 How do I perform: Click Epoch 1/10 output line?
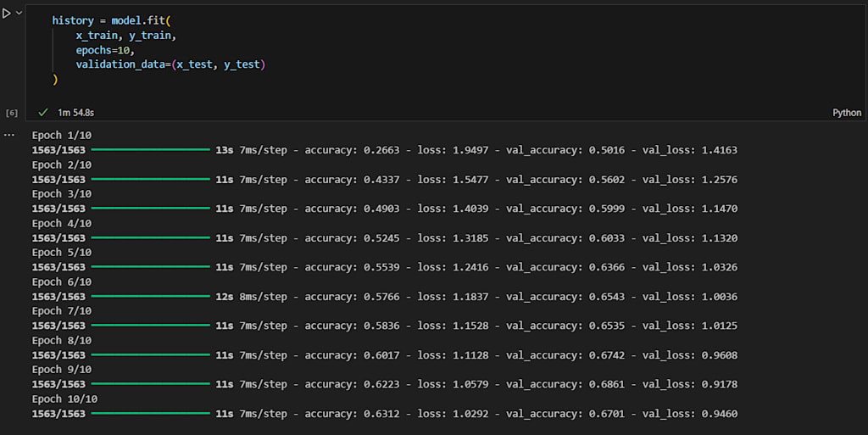coord(61,136)
